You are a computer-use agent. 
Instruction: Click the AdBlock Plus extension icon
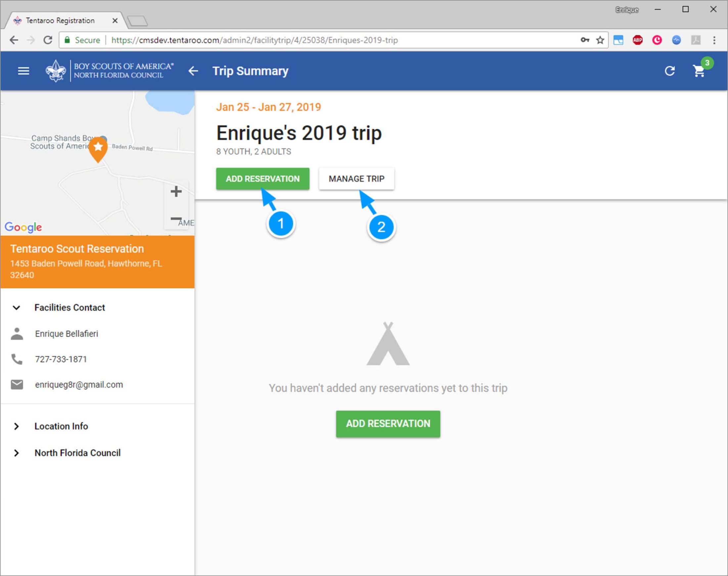[638, 40]
